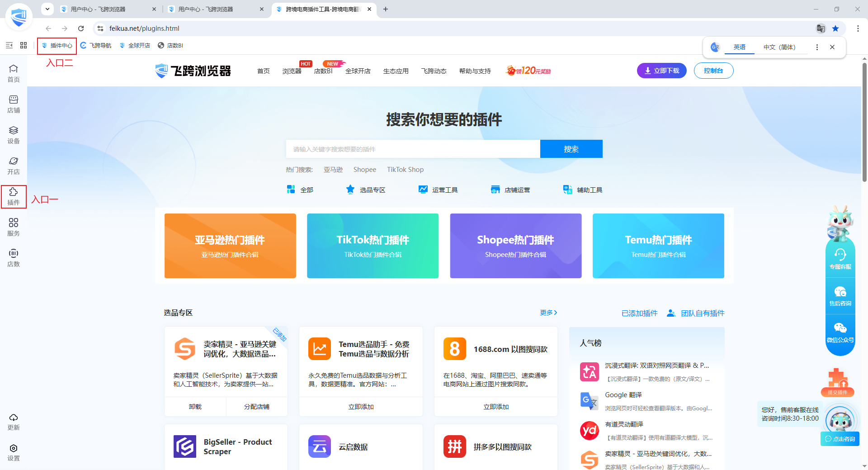Click the 提交插件 puzzle icon
This screenshot has height=470, width=868.
point(837,382)
